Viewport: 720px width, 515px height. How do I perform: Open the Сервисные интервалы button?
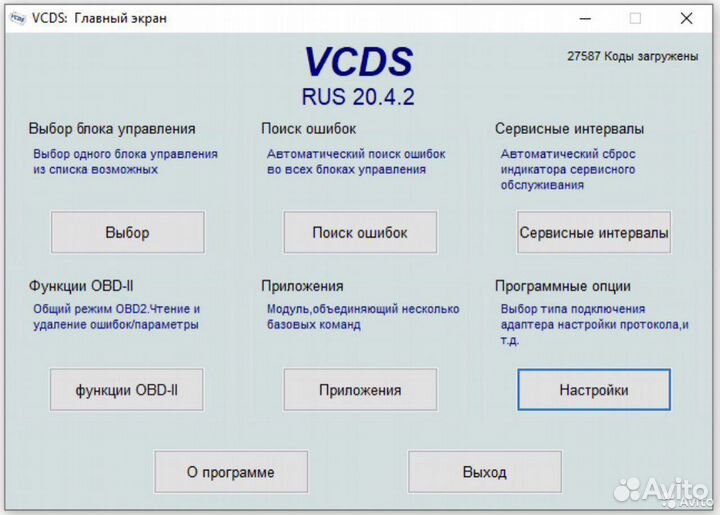pyautogui.click(x=594, y=232)
